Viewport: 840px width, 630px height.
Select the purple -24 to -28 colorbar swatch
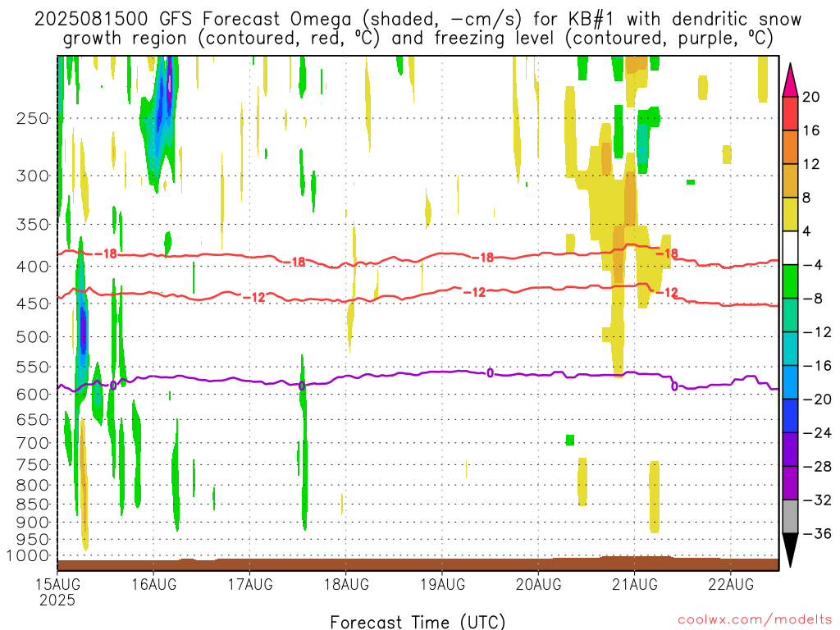tap(790, 450)
